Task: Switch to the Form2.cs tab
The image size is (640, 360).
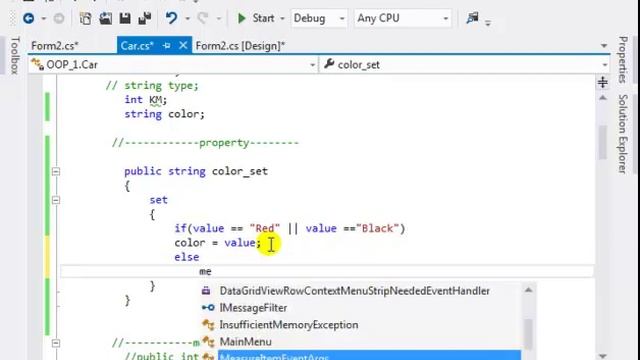Action: tap(55, 46)
